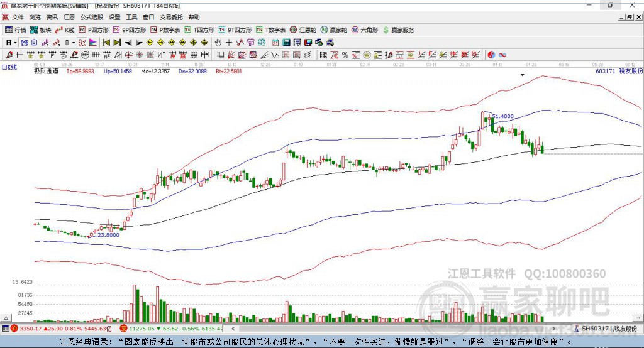This screenshot has height=348, width=644.
Task: Select the red pencil drawing tool
Action: (x=9, y=55)
